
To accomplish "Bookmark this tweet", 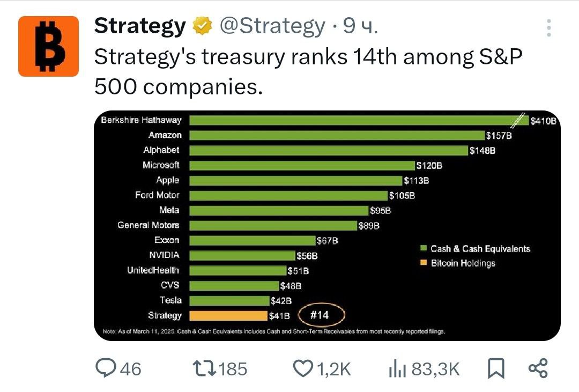I will pyautogui.click(x=496, y=368).
